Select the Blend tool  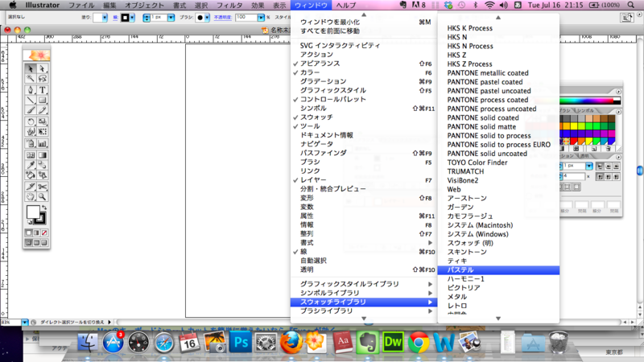[x=43, y=165]
